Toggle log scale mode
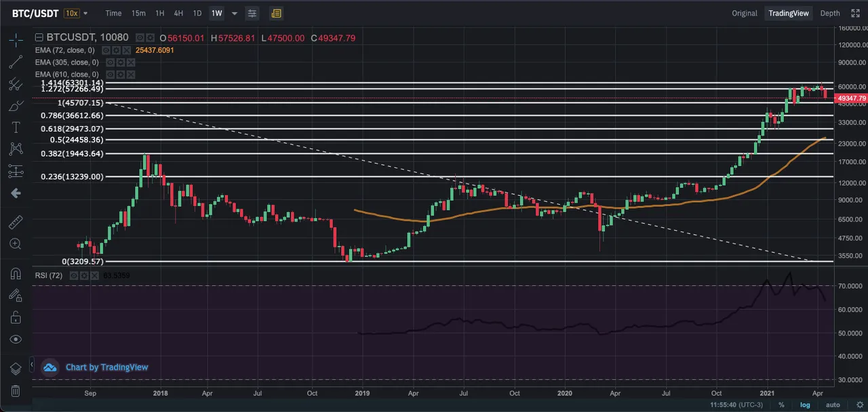 (x=804, y=405)
